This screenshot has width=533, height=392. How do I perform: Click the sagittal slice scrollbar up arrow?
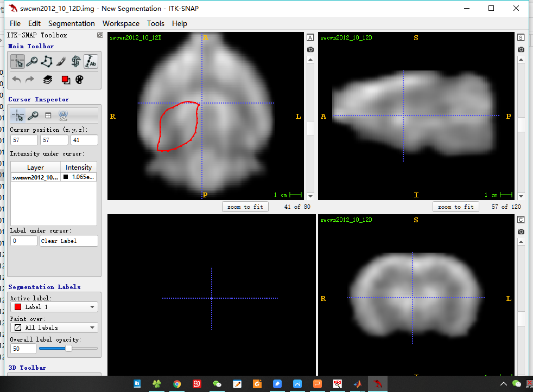coord(521,60)
